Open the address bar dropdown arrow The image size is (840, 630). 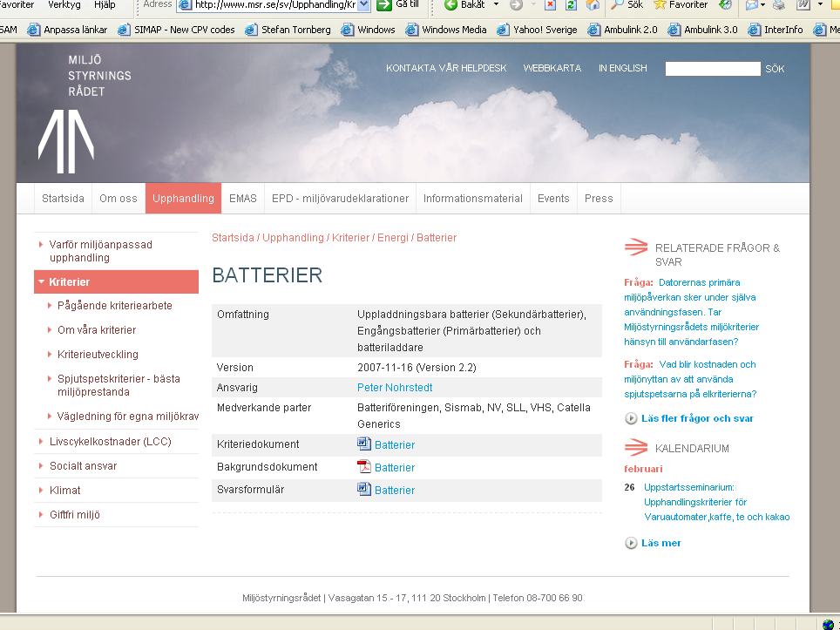click(363, 5)
